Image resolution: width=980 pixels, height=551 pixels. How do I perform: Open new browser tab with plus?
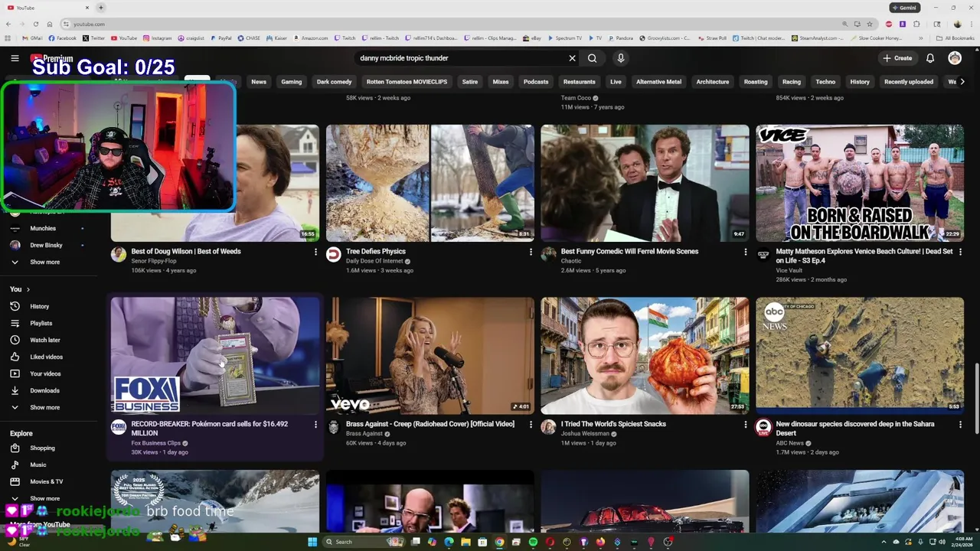(100, 8)
